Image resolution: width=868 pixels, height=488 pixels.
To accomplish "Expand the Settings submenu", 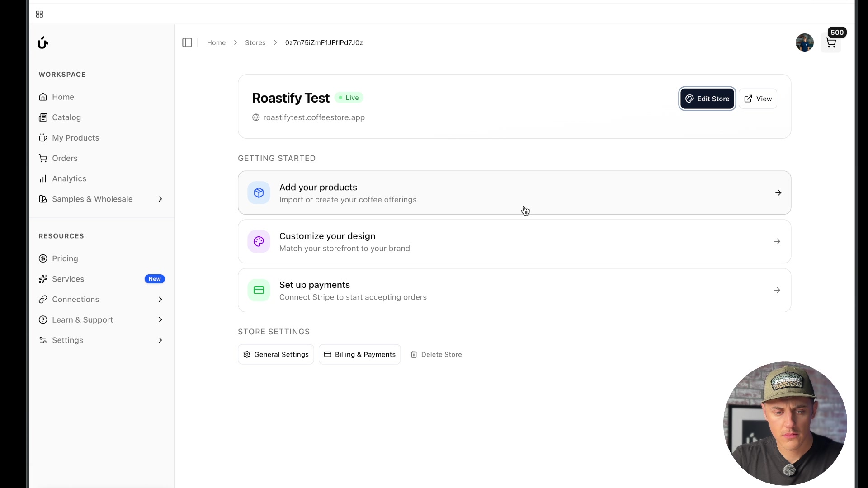I will 160,340.
